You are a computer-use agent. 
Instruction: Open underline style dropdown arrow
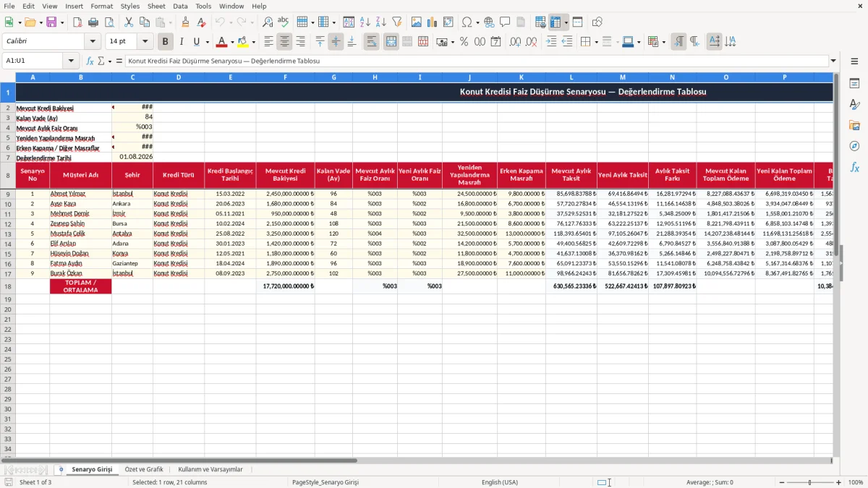pyautogui.click(x=207, y=42)
